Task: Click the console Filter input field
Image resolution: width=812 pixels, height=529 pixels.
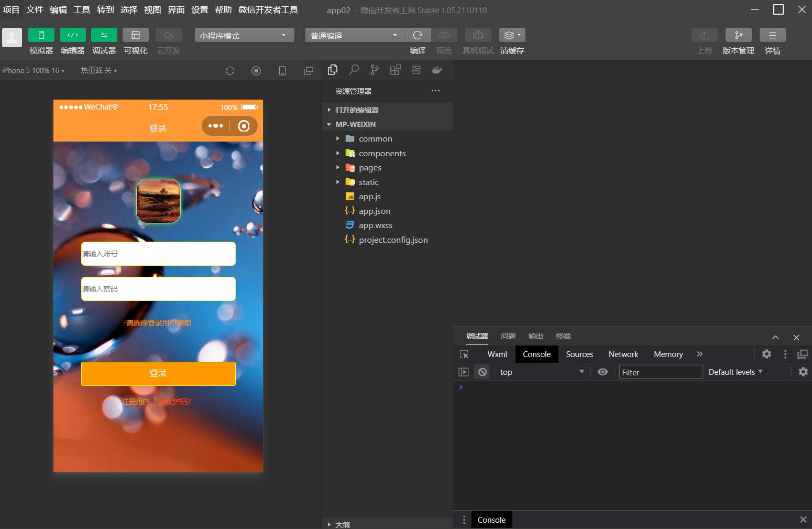Action: pos(660,372)
